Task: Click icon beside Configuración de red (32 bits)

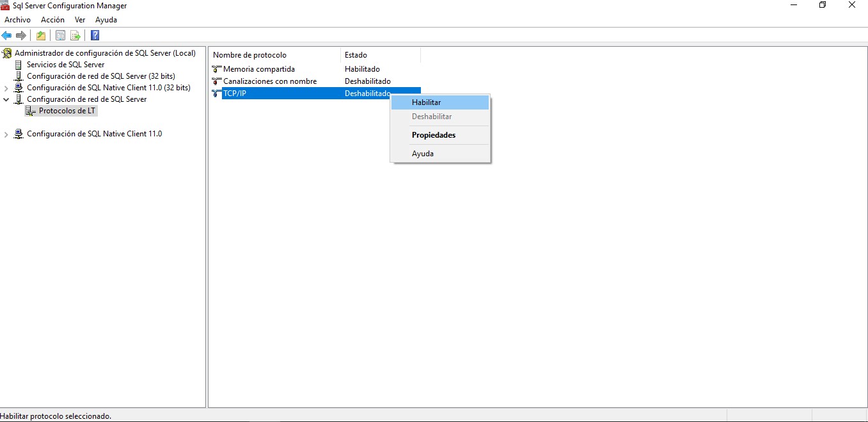Action: (x=19, y=76)
